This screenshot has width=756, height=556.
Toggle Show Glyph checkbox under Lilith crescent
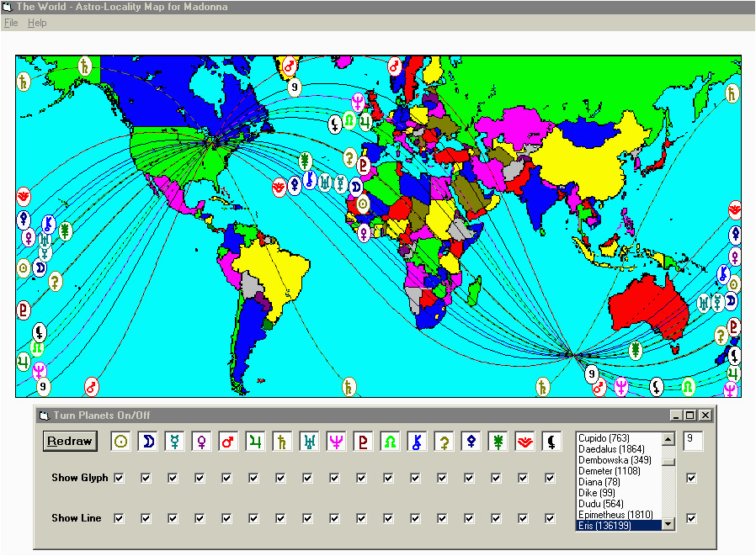coord(550,478)
